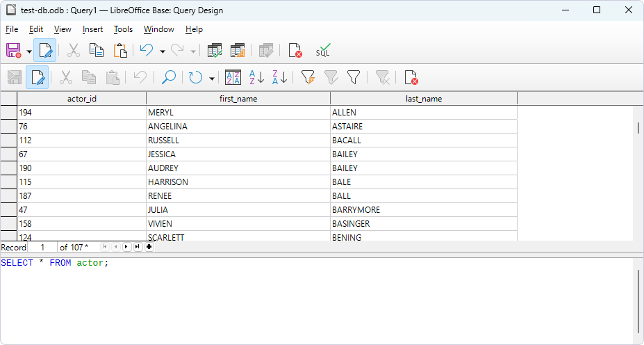The height and width of the screenshot is (345, 644).
Task: Click the Standard Filter icon
Action: coord(354,77)
